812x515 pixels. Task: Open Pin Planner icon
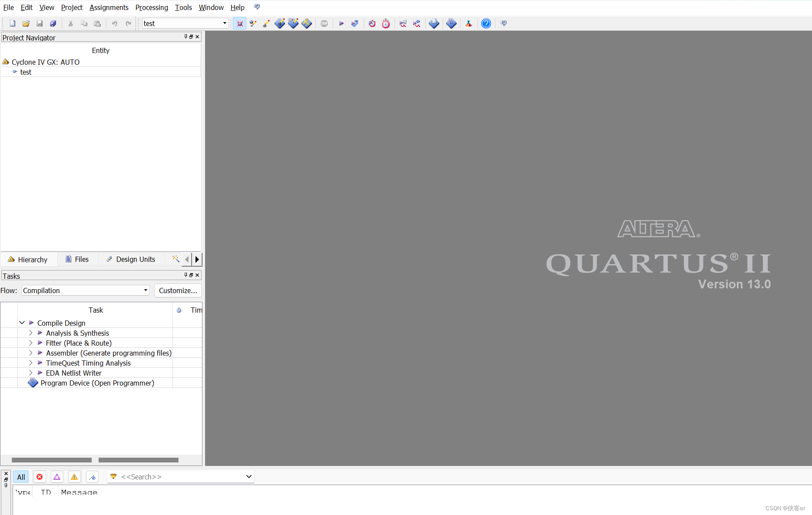click(x=280, y=23)
